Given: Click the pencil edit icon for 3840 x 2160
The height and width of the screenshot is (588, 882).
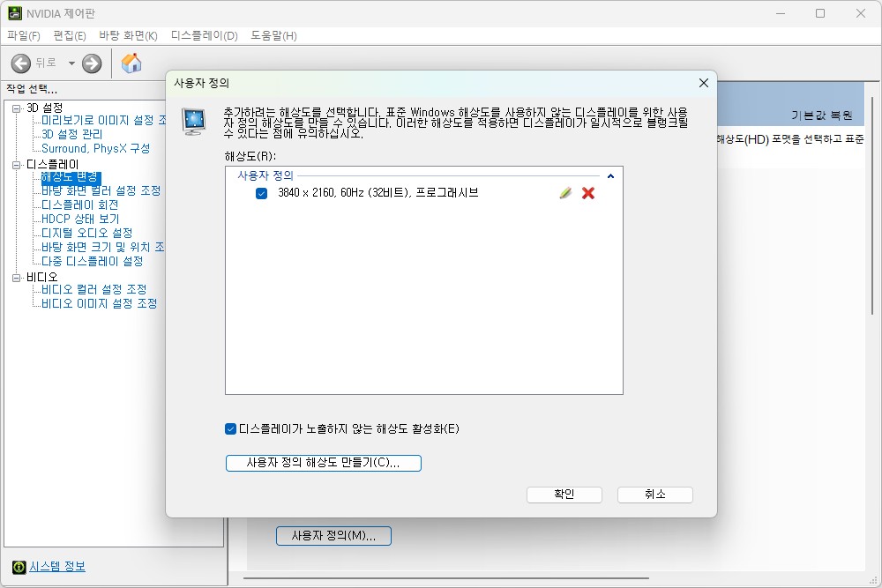Looking at the screenshot, I should pos(565,193).
